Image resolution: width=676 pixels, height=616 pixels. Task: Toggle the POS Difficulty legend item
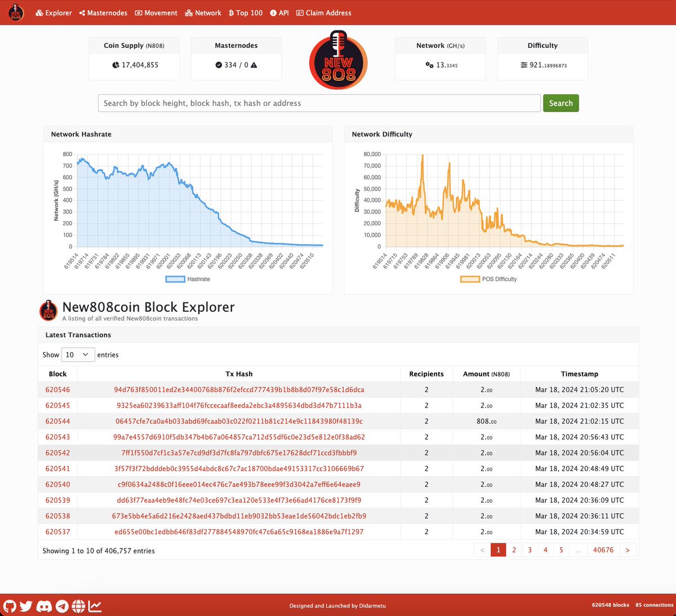click(x=488, y=279)
